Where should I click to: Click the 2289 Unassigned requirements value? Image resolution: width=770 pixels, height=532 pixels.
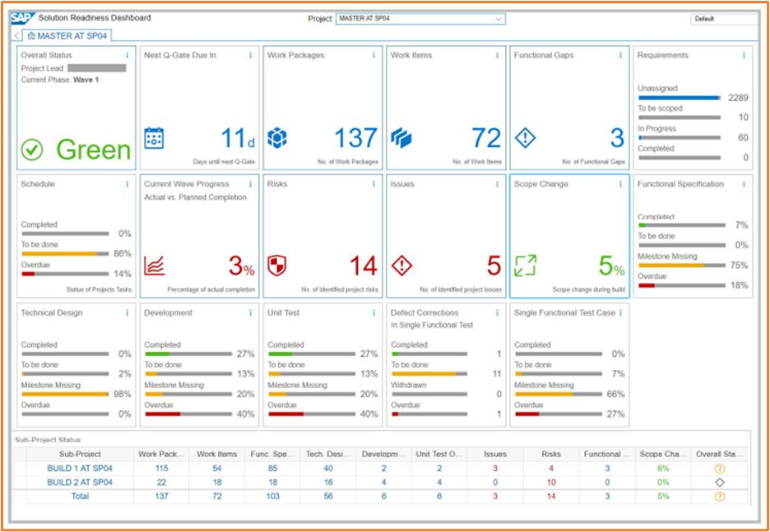coord(738,98)
